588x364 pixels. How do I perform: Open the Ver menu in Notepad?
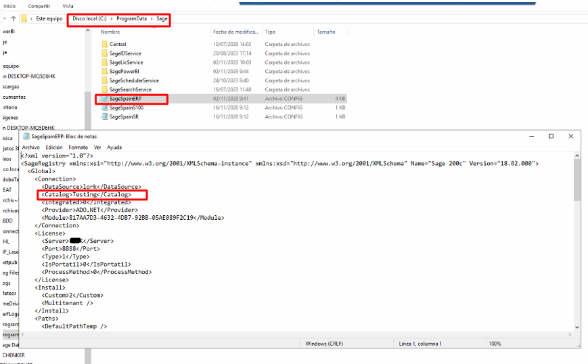click(97, 147)
